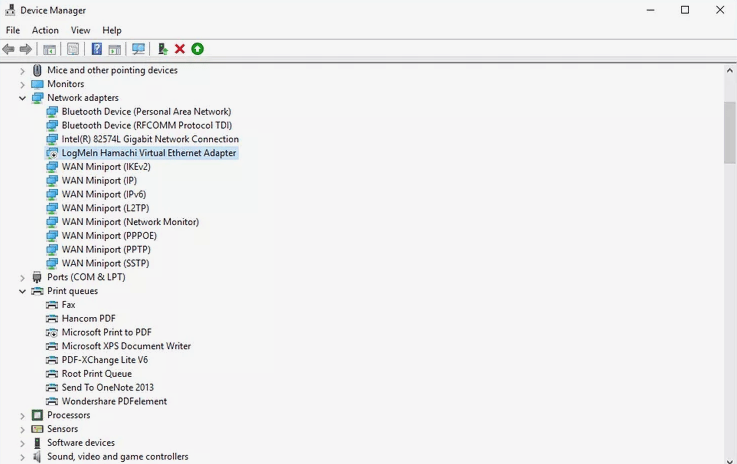Expand the Processors category
Screen dimensions: 737x464
coord(22,415)
